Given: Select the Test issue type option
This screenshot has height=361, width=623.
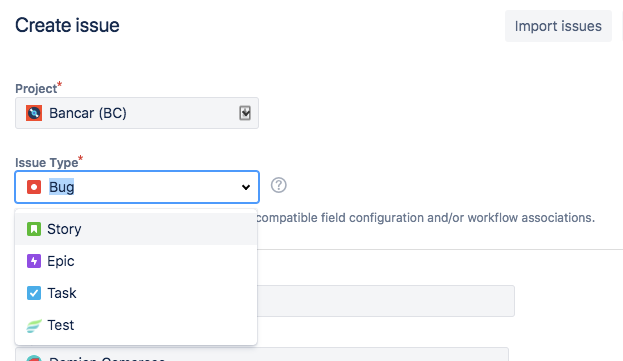Looking at the screenshot, I should (136, 325).
